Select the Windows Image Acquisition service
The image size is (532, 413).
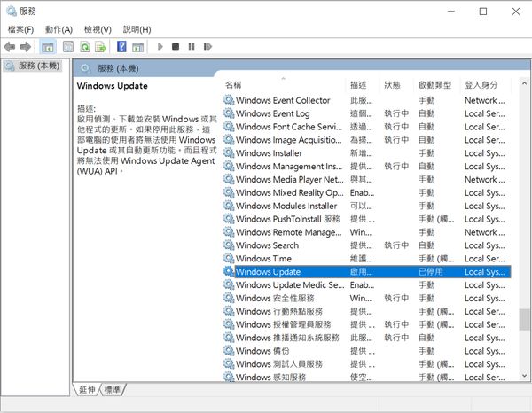tap(367, 140)
